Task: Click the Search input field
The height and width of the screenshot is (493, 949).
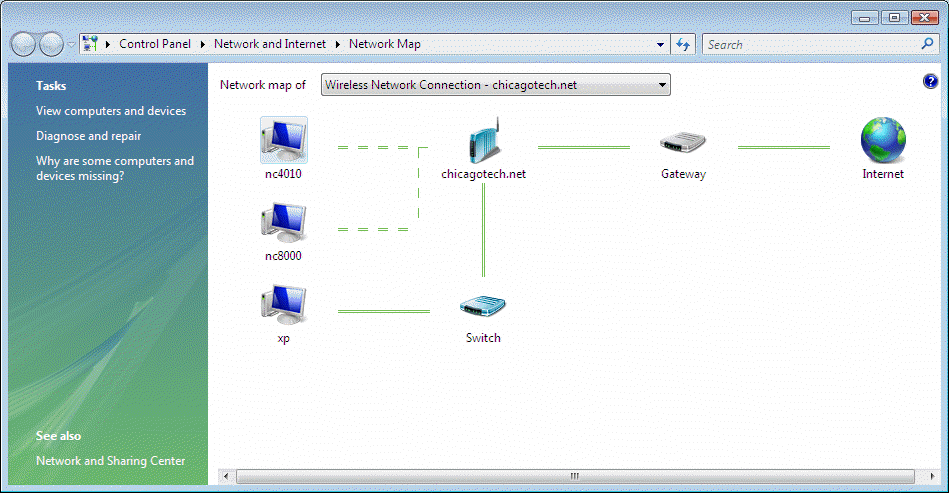Action: tap(811, 45)
